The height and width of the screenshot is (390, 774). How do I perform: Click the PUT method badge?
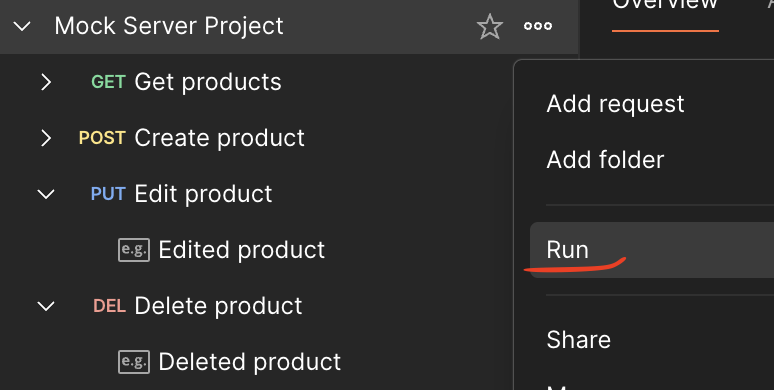108,194
